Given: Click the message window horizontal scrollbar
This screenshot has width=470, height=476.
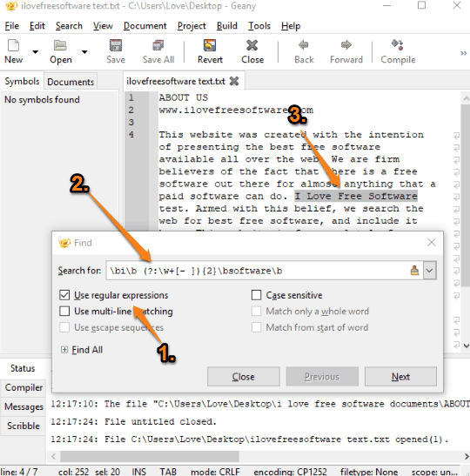Looking at the screenshot, I should point(150,456).
